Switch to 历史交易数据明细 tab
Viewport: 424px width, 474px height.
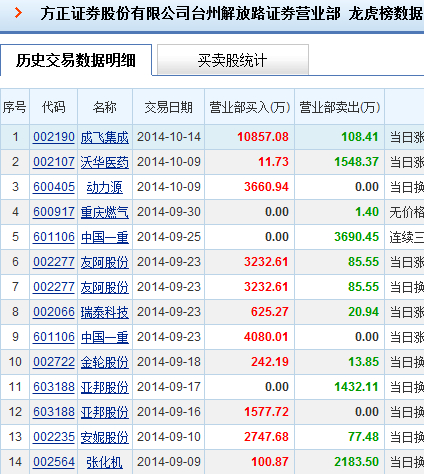click(76, 60)
